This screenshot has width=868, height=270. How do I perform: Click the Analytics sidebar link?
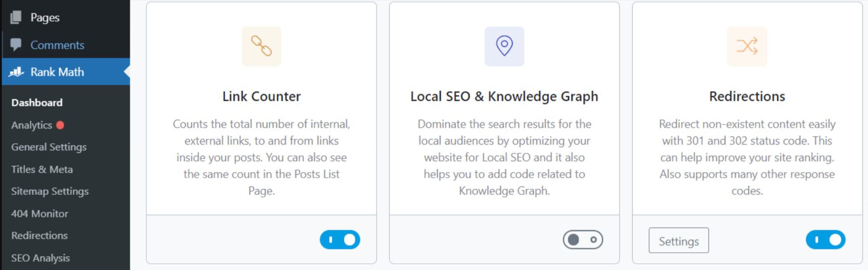point(31,125)
